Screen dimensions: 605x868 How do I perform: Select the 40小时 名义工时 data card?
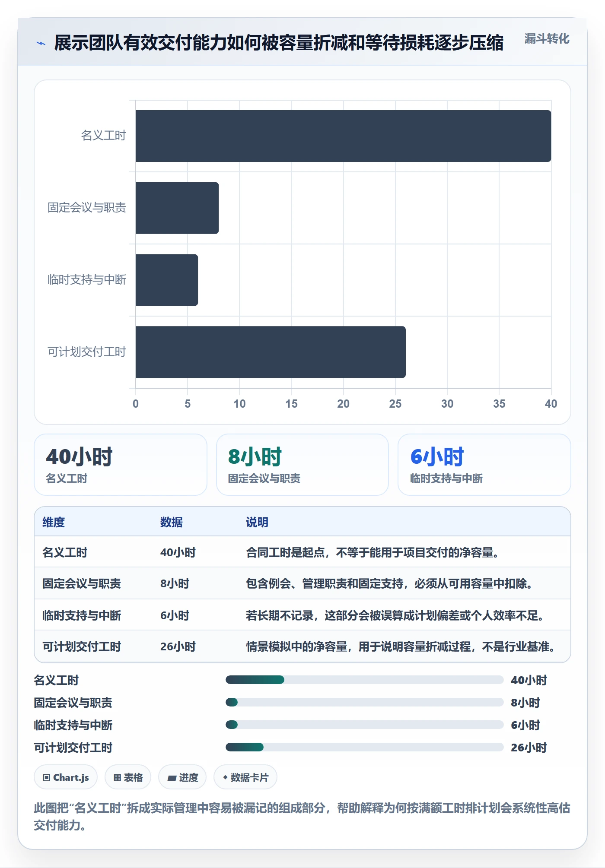click(121, 465)
